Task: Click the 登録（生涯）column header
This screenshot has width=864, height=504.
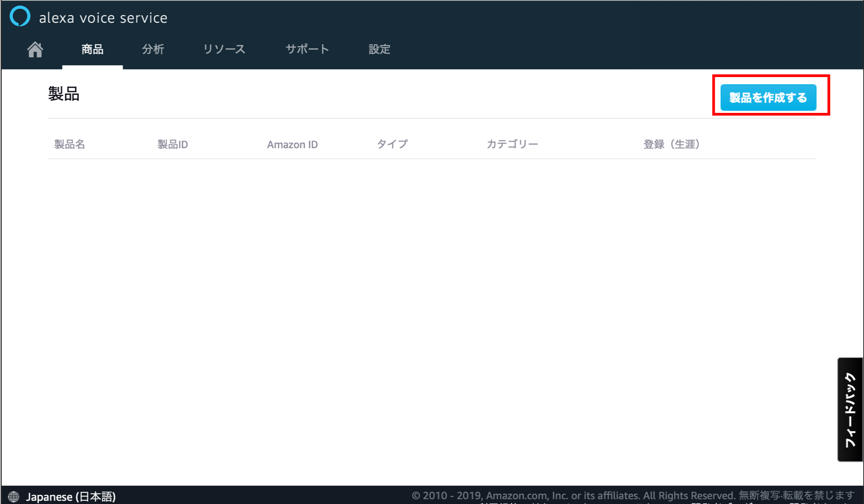Action: 671,144
